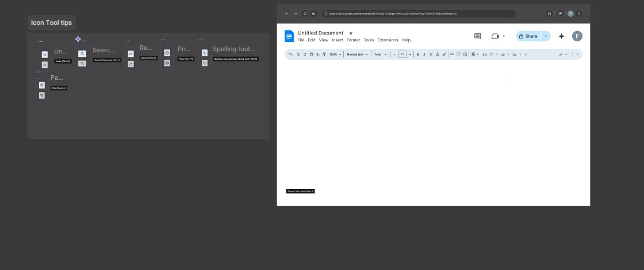The width and height of the screenshot is (644, 270).
Task: Open the highlight color marker button
Action: tap(444, 54)
